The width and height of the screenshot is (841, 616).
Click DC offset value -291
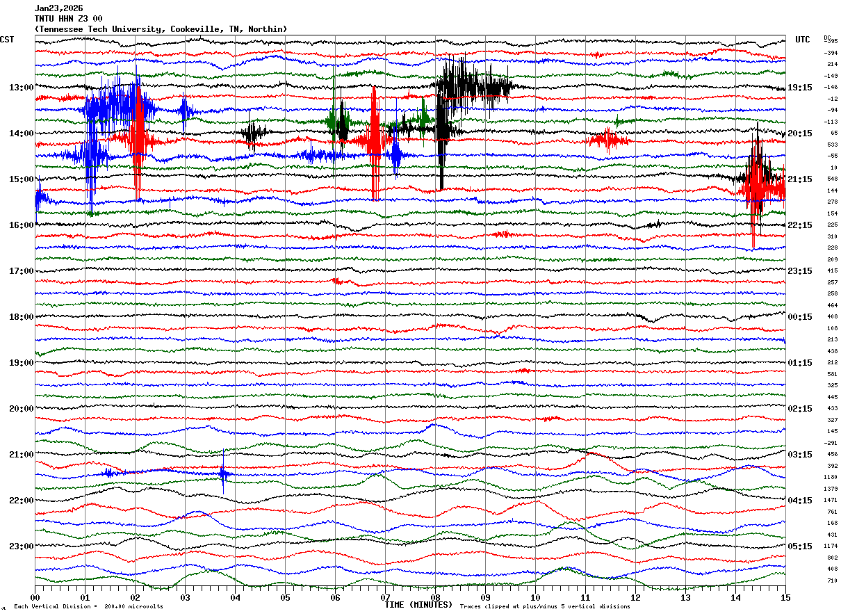click(x=831, y=443)
